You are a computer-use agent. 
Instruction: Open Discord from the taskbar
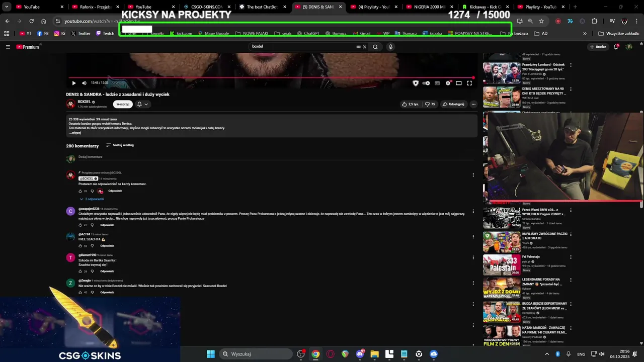(x=360, y=354)
